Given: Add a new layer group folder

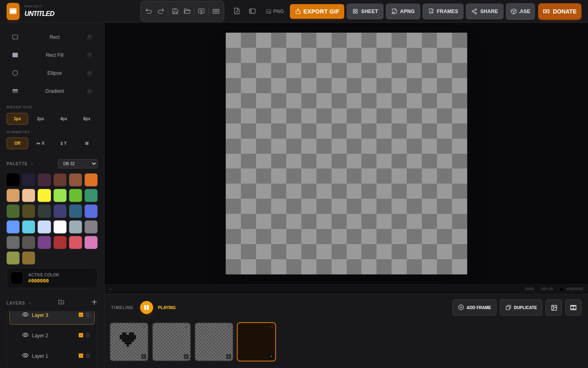Looking at the screenshot, I should [x=61, y=302].
